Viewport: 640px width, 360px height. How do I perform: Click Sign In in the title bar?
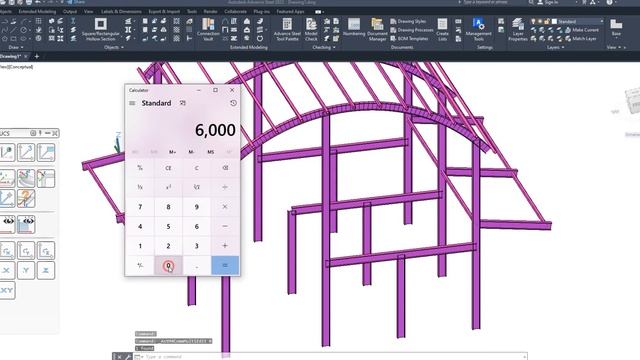click(x=548, y=2)
